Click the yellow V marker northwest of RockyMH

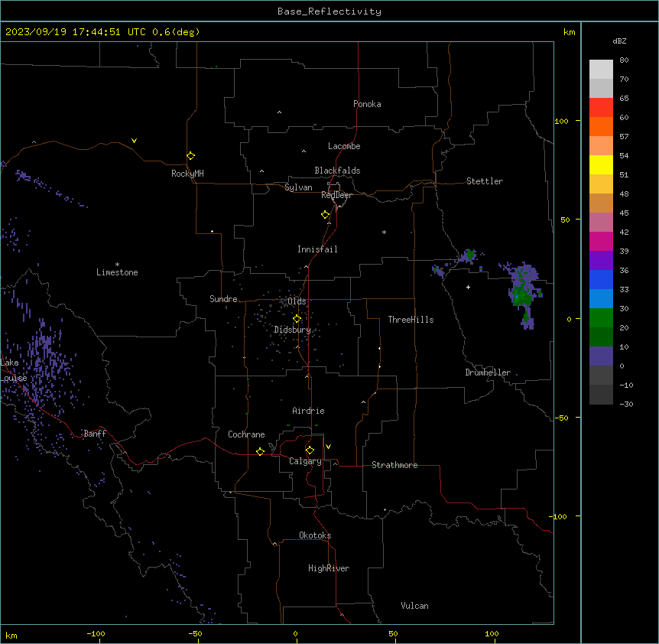134,141
